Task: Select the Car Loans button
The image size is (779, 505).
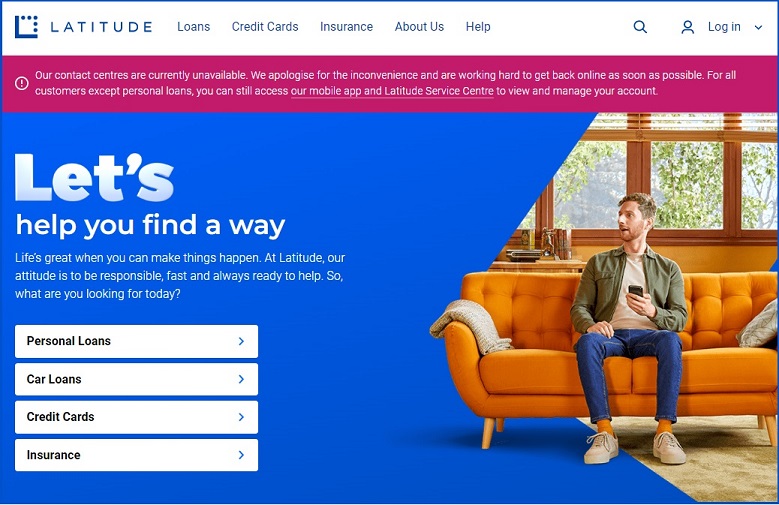Action: [137, 379]
